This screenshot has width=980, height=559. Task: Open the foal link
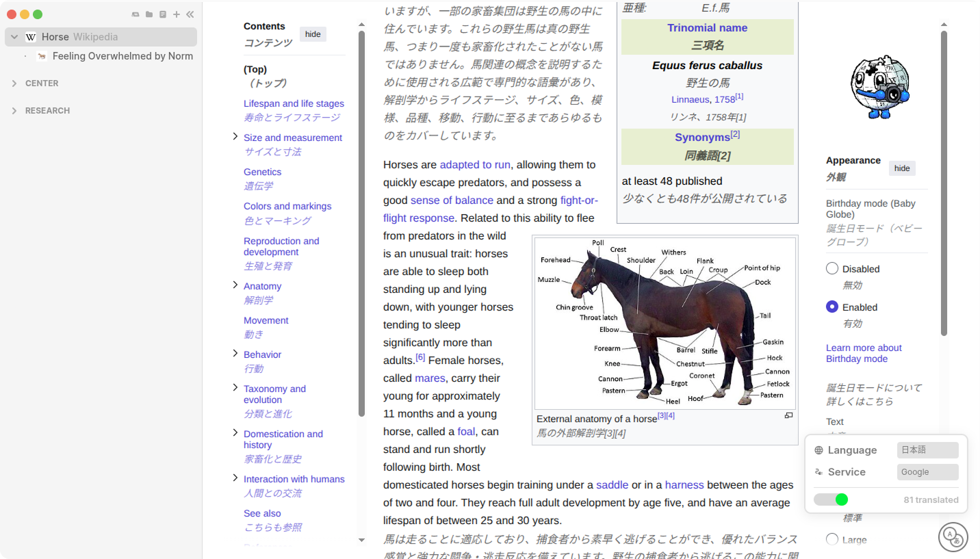coord(466,432)
